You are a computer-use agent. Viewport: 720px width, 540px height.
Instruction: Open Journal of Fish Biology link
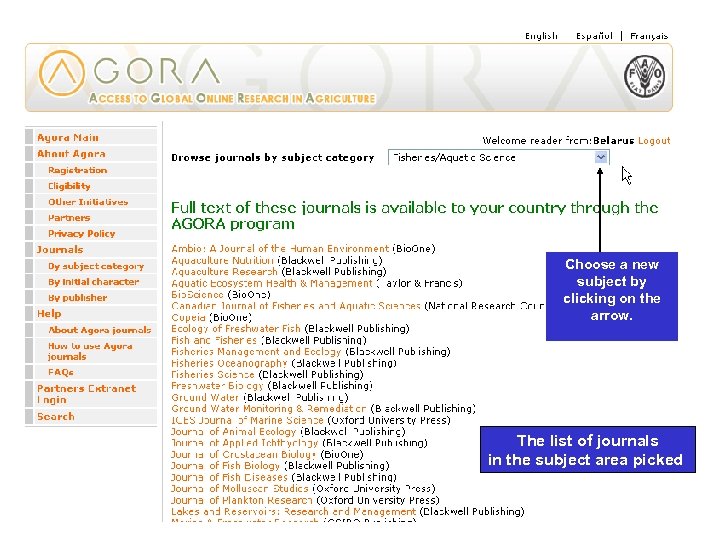[x=225, y=466]
